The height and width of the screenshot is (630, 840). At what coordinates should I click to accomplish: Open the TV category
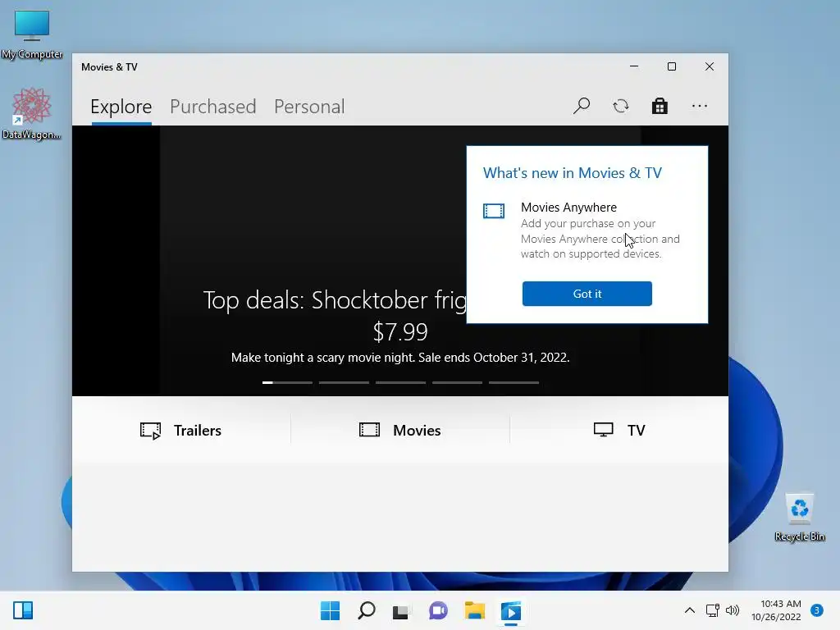(620, 430)
